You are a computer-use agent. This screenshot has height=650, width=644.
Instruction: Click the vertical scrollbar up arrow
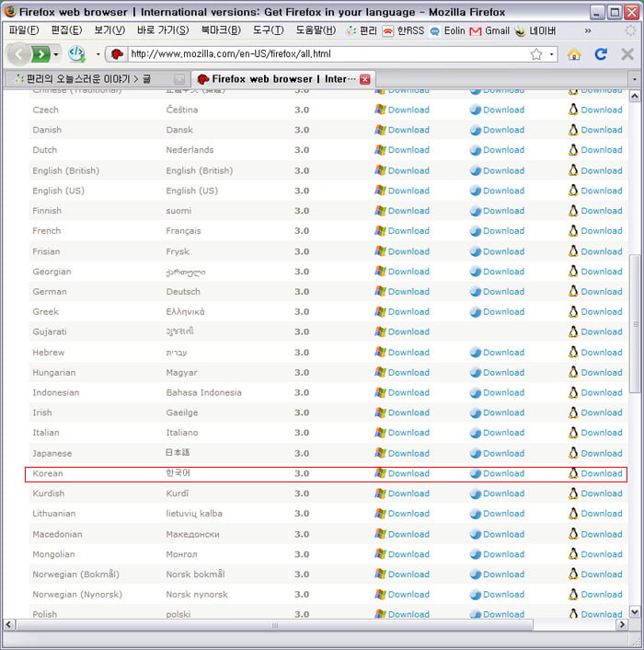coord(635,97)
